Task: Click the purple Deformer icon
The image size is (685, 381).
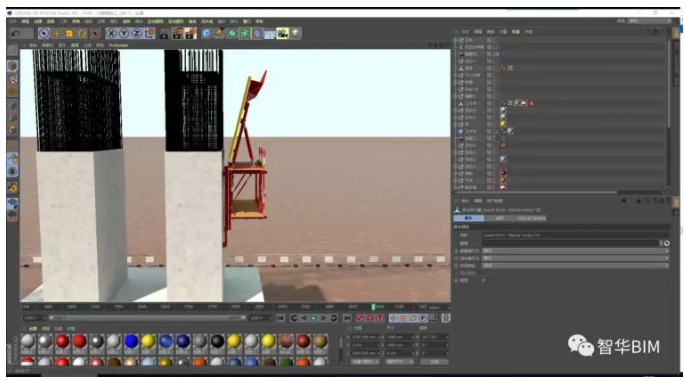Action: [x=257, y=34]
